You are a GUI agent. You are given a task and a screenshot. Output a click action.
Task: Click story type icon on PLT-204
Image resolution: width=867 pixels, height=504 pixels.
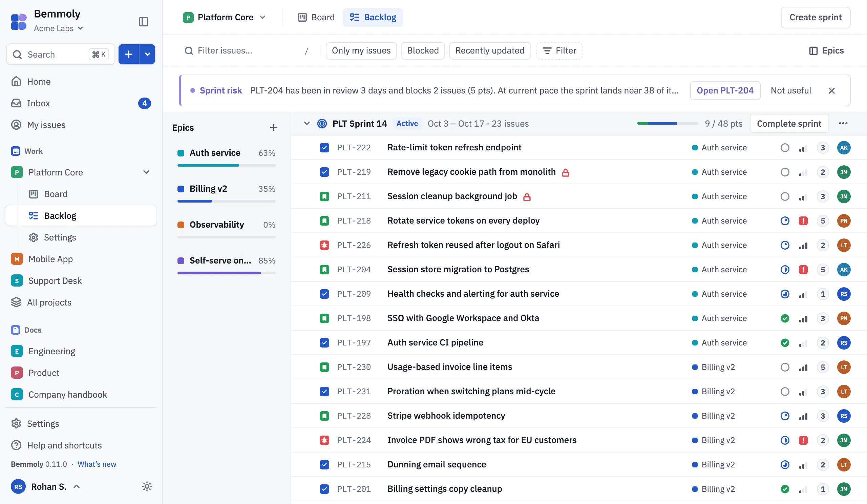(324, 270)
